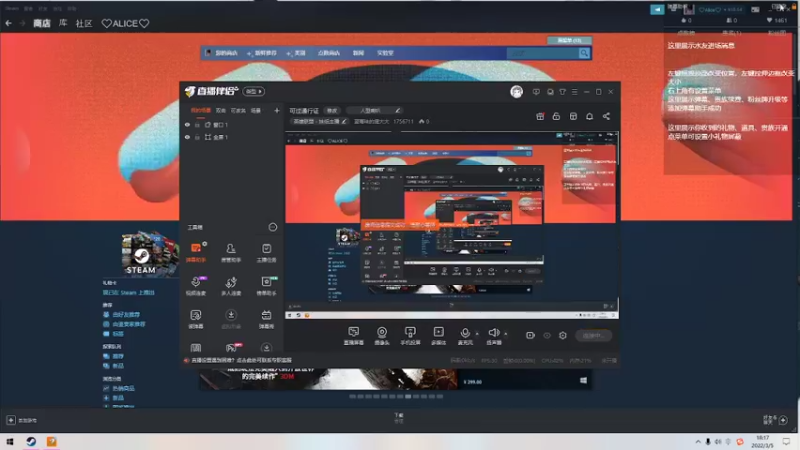Expand the microphone options arrow

click(478, 334)
